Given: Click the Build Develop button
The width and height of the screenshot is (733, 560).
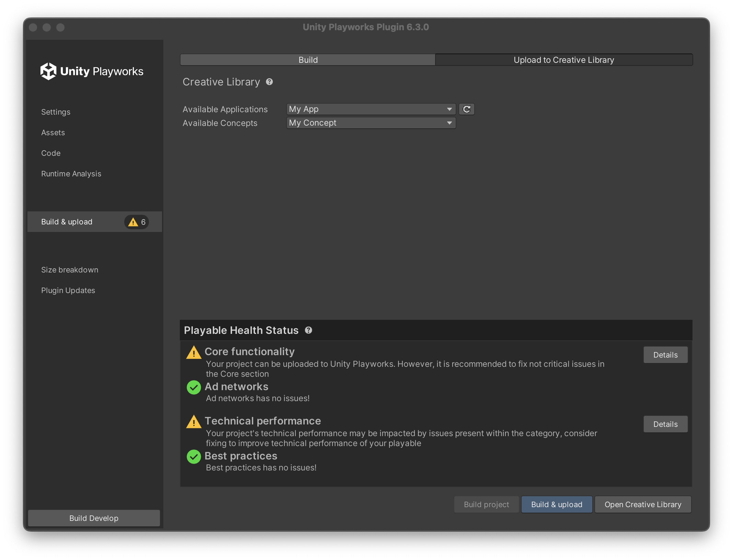Looking at the screenshot, I should tap(94, 518).
